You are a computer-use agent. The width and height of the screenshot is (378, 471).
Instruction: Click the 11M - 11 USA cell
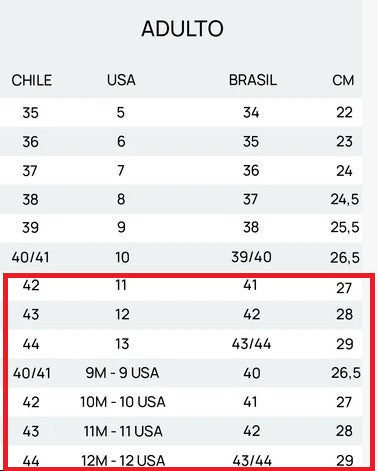[123, 431]
